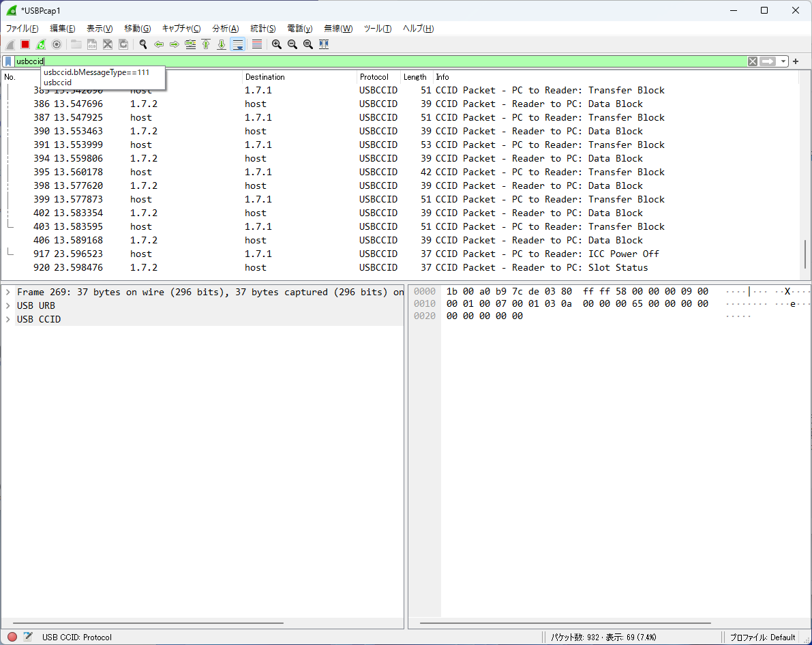The image size is (812, 645).
Task: Expand the USB URB tree item
Action: click(7, 305)
